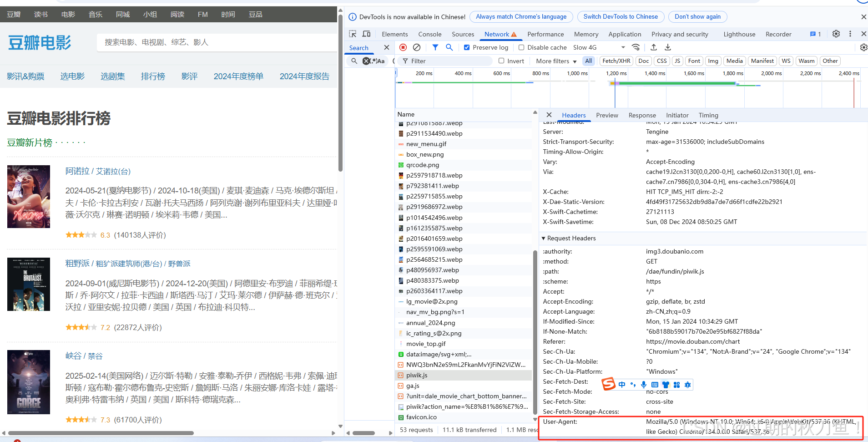The width and height of the screenshot is (868, 442).
Task: Click the request list vertical scrollbar
Action: pyautogui.click(x=535, y=332)
